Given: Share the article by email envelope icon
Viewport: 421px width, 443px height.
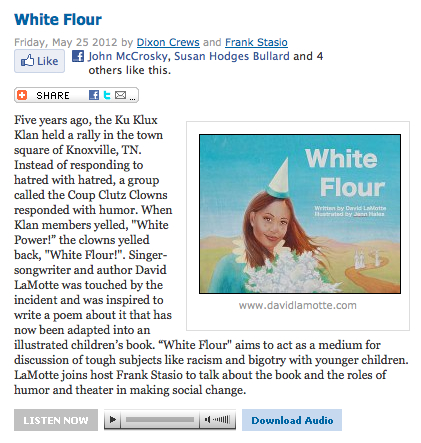Looking at the screenshot, I should pos(120,95).
